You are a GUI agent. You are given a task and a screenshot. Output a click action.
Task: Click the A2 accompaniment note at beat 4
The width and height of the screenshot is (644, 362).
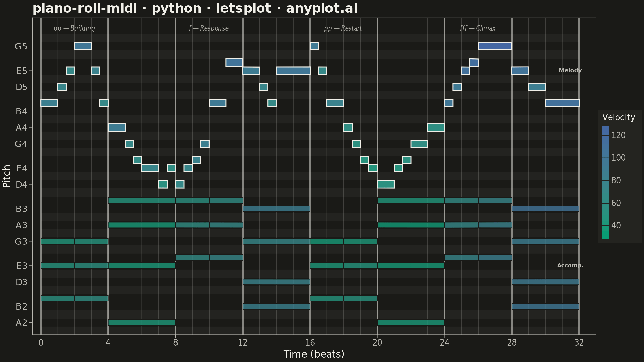[142, 323]
